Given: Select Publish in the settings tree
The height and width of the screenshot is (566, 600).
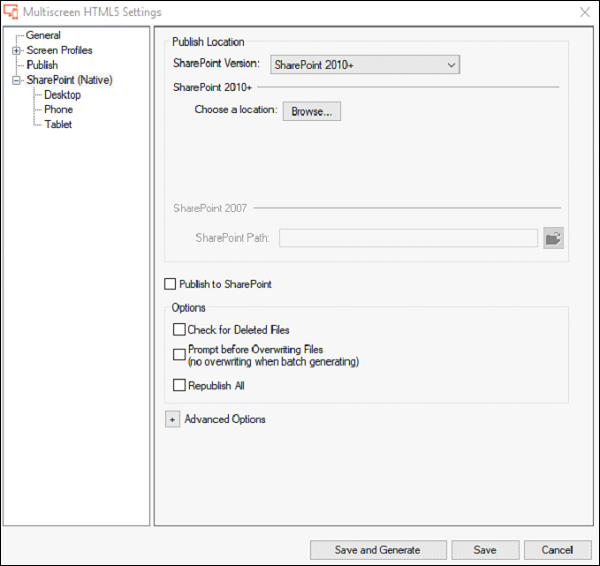Looking at the screenshot, I should click(x=42, y=65).
